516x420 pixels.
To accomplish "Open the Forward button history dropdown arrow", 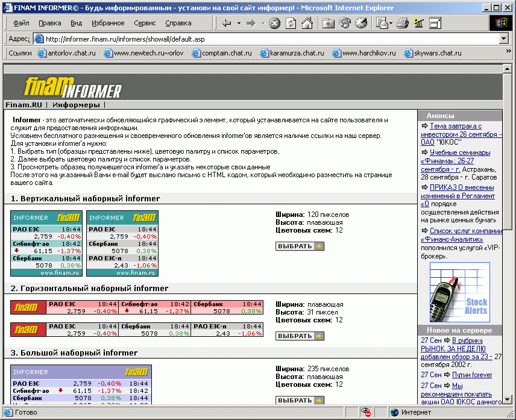I will coord(263,24).
